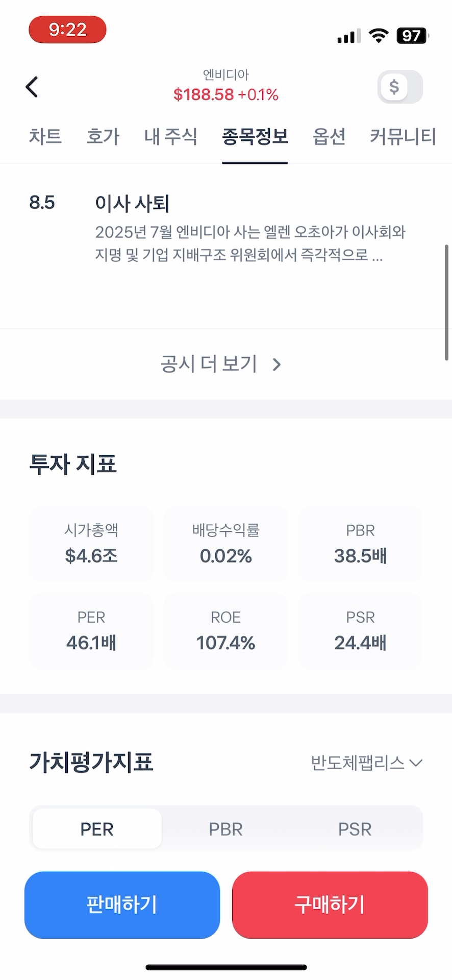Tap the battery level indicator

412,36
